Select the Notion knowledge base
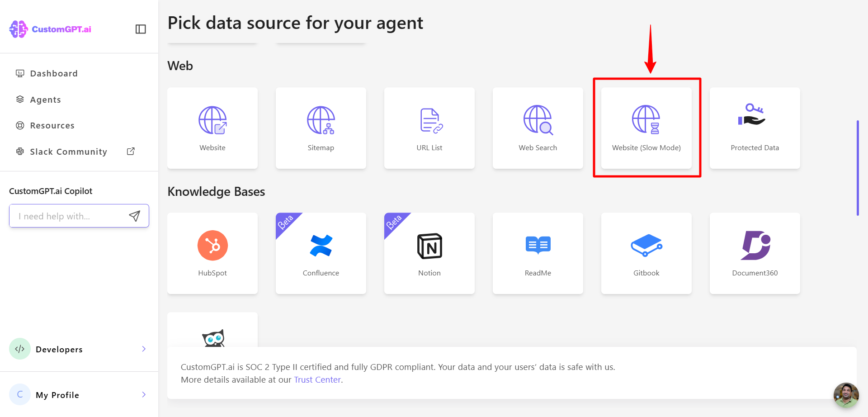 click(x=429, y=253)
